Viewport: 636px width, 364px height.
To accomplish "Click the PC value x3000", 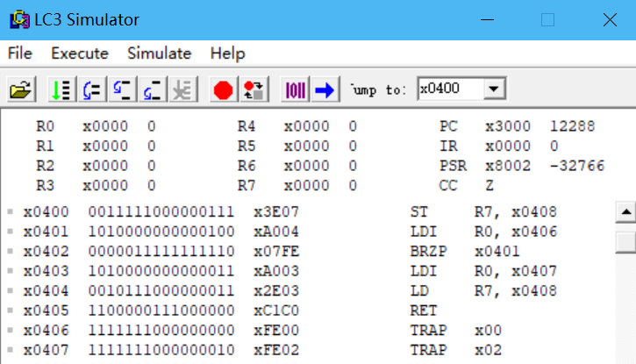I will 508,126.
